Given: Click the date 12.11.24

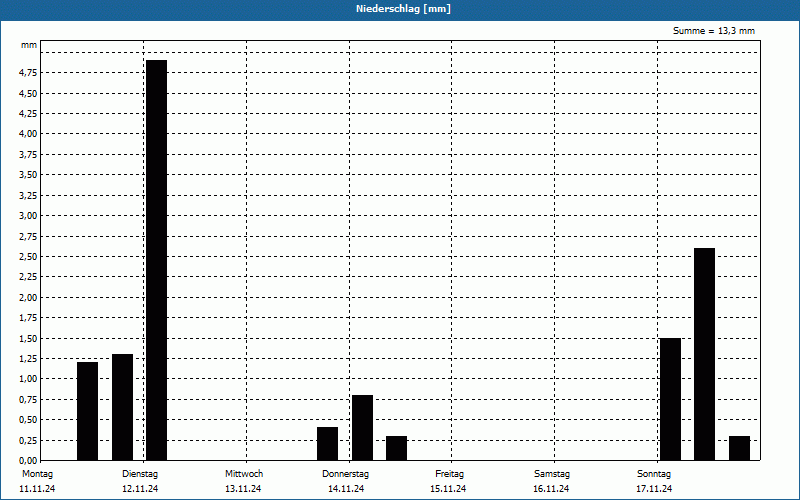Looking at the screenshot, I should [140, 489].
